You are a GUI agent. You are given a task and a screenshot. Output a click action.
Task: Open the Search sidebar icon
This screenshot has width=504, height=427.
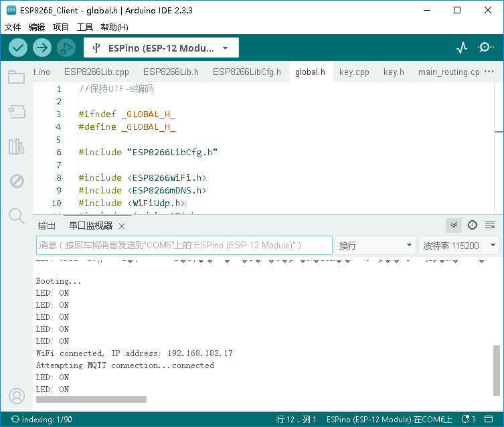coord(16,216)
